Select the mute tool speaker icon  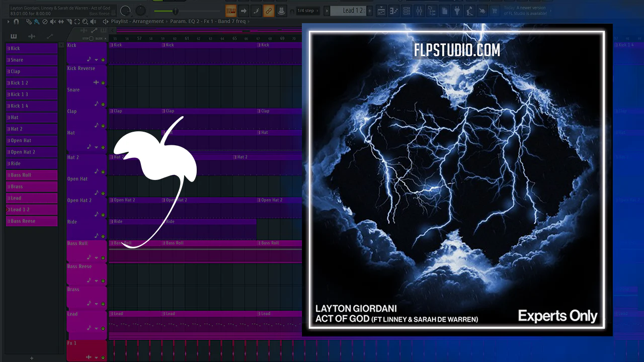click(x=53, y=22)
